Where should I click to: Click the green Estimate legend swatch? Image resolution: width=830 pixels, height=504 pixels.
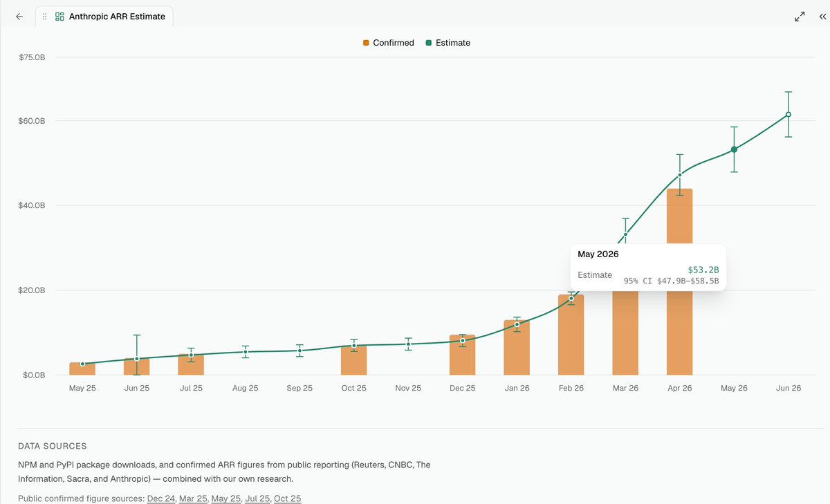click(x=429, y=43)
